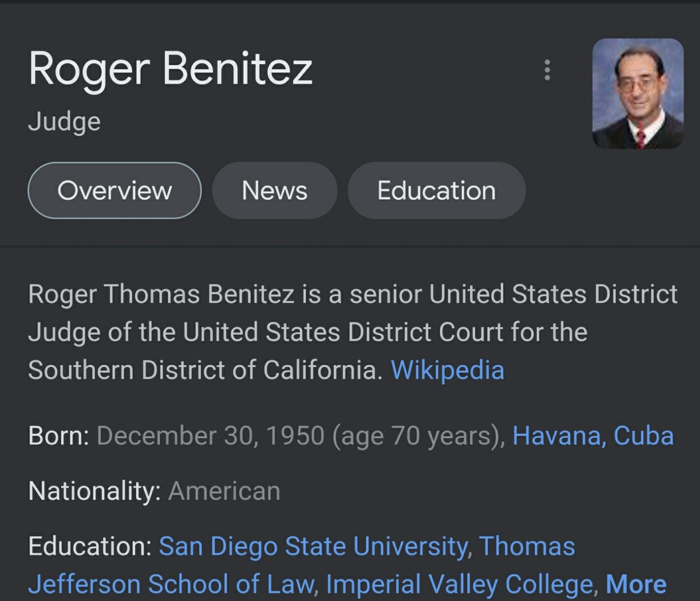Visit the San Diego State University link
Viewport: 700px width, 601px height.
(x=313, y=546)
